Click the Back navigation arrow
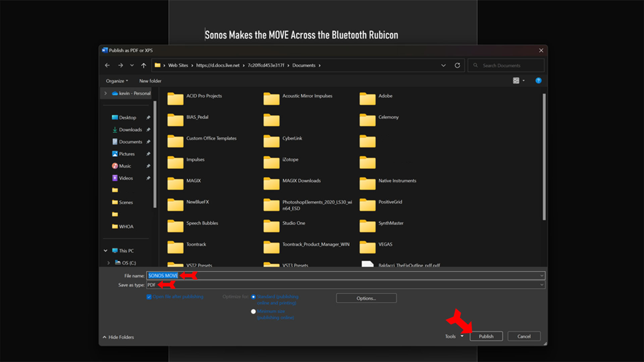644x362 pixels. [x=107, y=65]
